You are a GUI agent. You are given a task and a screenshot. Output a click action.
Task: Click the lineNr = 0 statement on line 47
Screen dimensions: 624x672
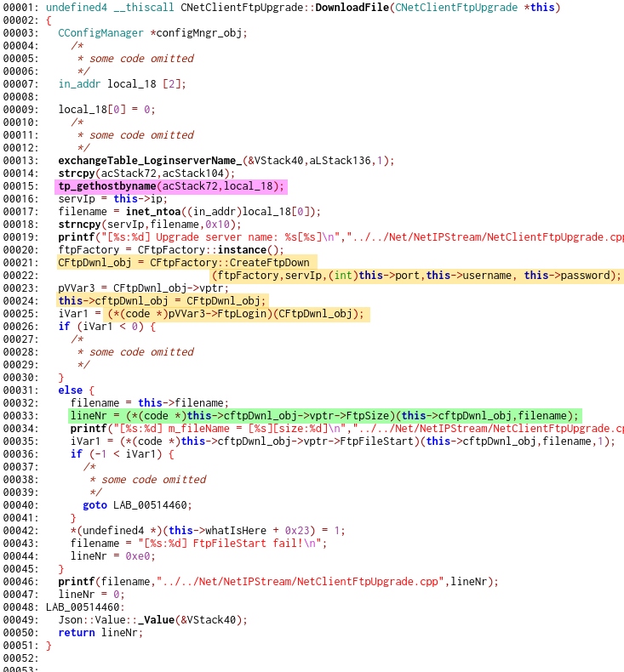91,595
